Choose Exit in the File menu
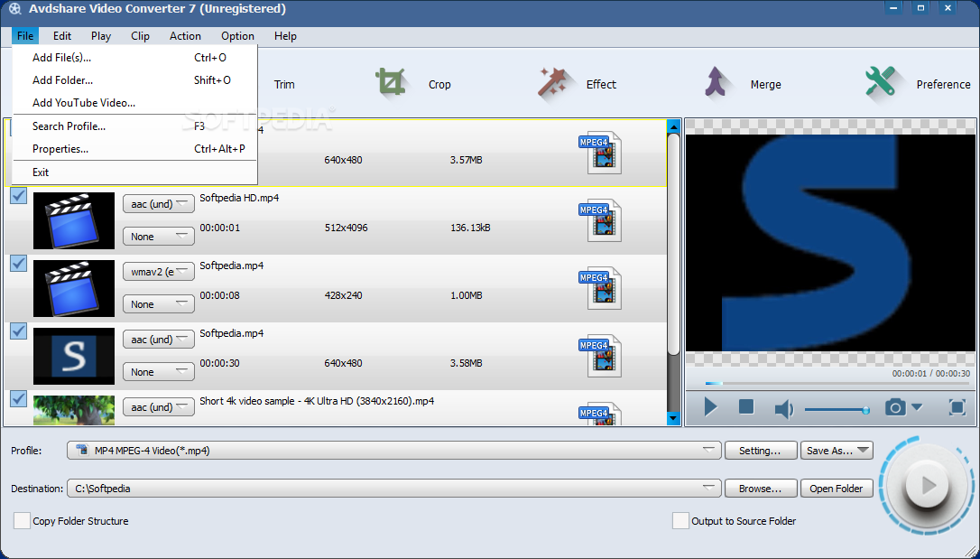 (x=134, y=172)
